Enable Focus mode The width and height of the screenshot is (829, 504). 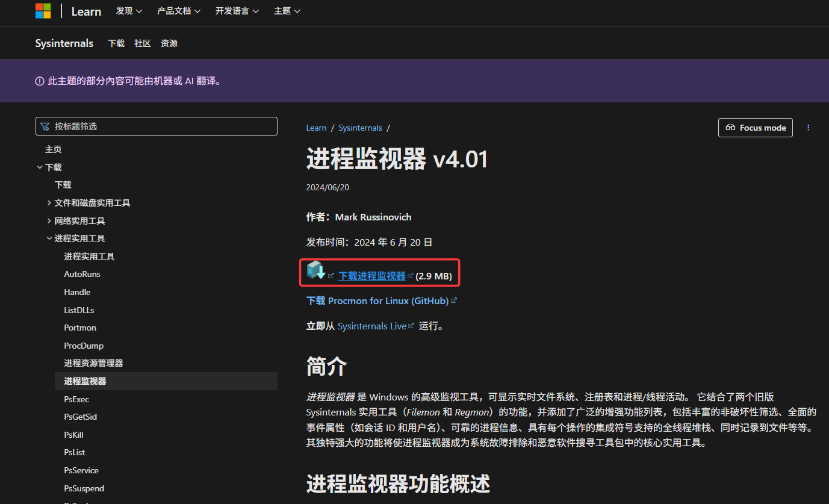click(755, 128)
